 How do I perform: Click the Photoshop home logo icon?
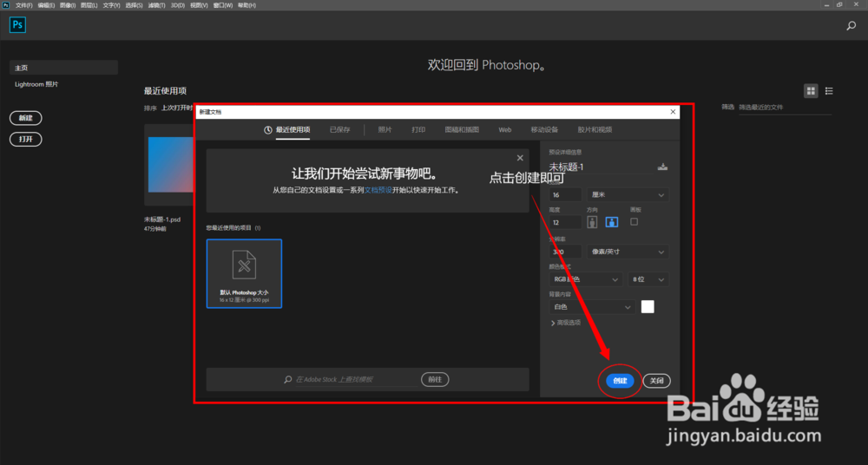[x=17, y=25]
